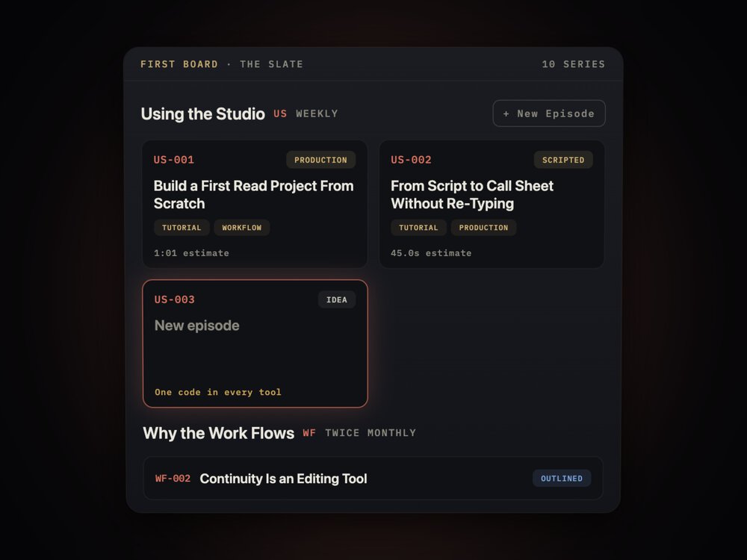Click the PRODUCTION tag under US-002 title

[483, 228]
